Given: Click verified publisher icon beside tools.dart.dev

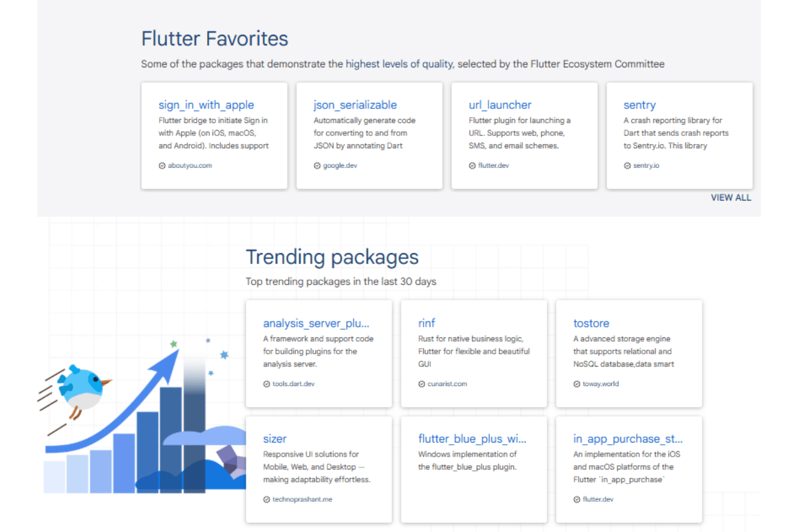Looking at the screenshot, I should point(266,384).
